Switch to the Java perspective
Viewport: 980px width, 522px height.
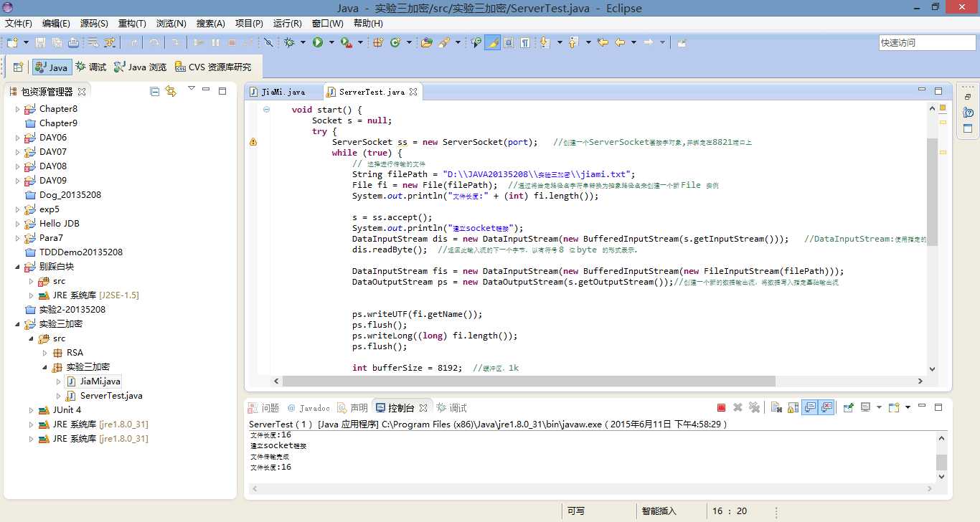52,67
